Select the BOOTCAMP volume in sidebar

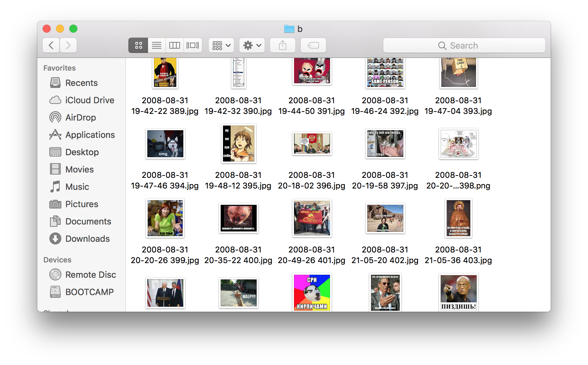pyautogui.click(x=82, y=292)
